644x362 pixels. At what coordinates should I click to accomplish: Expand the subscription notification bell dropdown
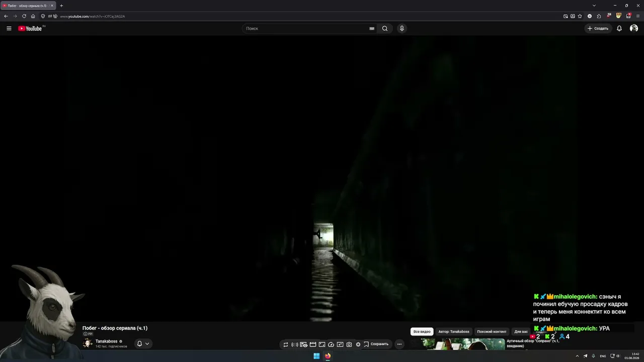coord(143,344)
